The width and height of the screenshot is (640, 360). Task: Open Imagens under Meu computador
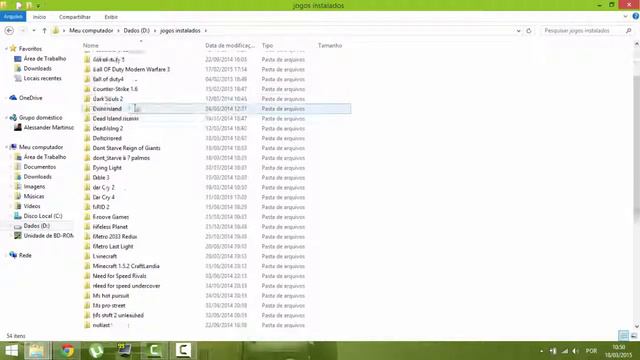(x=34, y=187)
